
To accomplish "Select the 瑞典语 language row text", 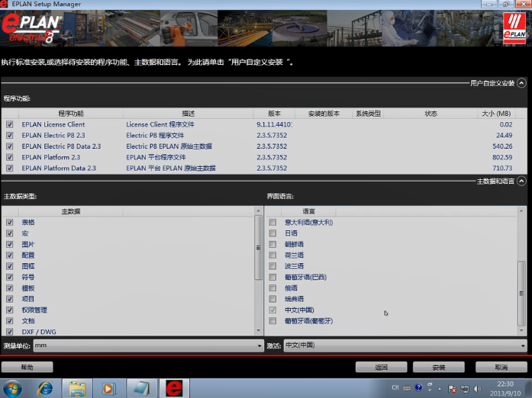I will tap(294, 299).
